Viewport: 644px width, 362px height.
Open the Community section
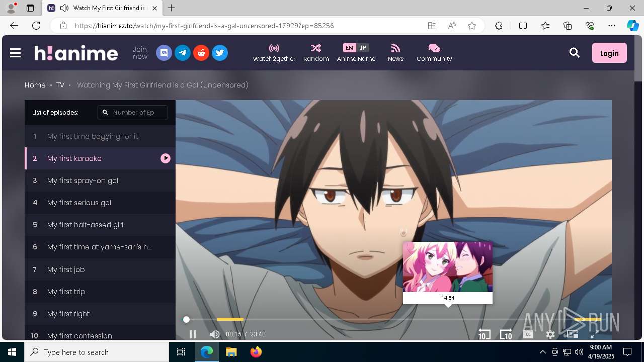tap(434, 53)
